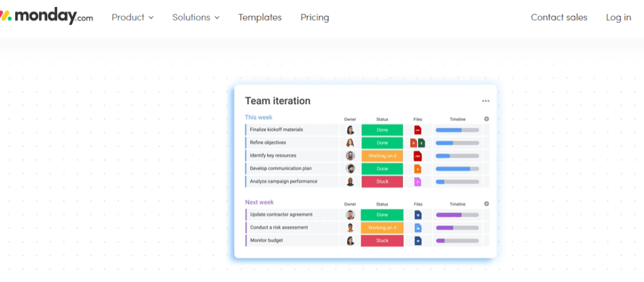Collapse the This week group
644x282 pixels.
click(258, 117)
